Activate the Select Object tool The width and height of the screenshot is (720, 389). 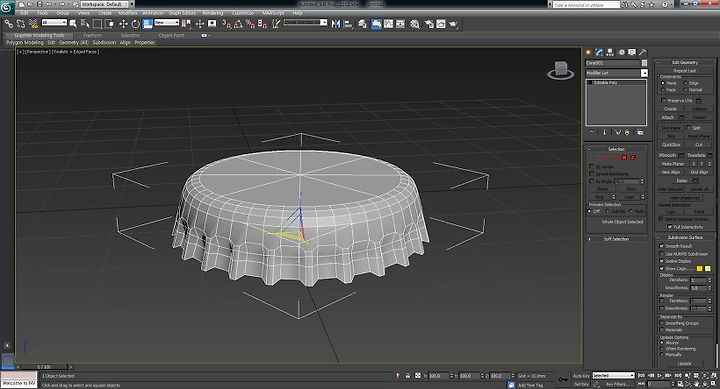73,23
